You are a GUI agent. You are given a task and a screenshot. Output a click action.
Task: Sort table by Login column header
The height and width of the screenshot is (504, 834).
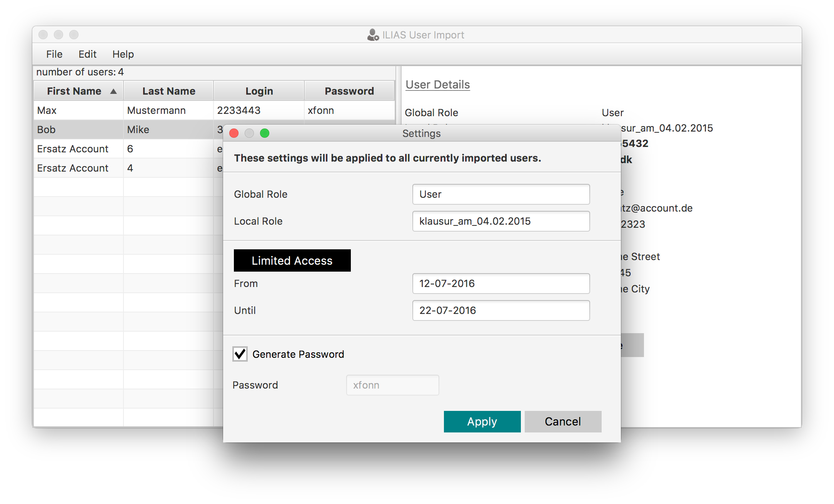coord(259,91)
